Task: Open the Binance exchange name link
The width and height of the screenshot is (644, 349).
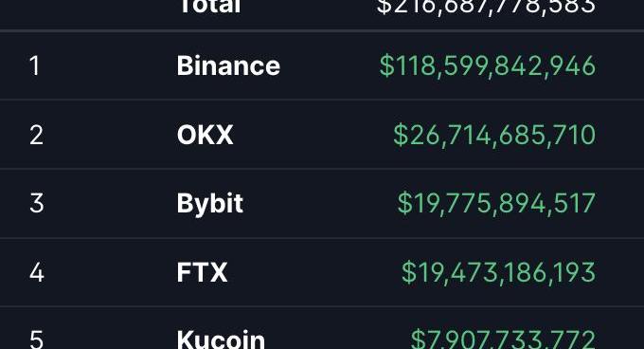Action: tap(228, 65)
